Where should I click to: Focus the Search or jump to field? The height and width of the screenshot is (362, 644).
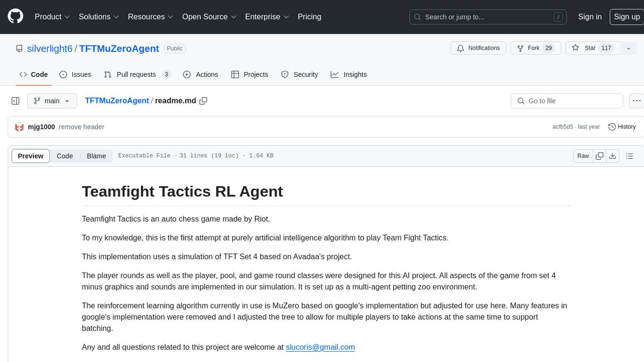pos(489,17)
